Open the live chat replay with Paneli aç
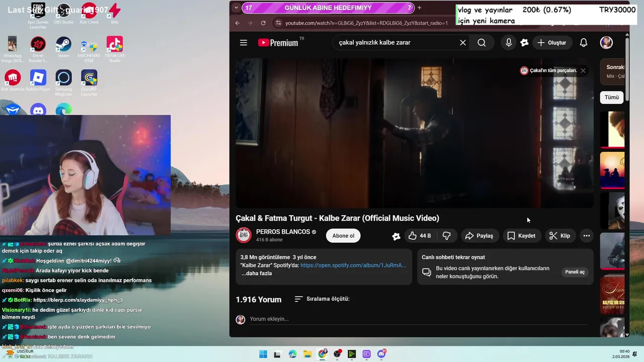Viewport: 644px width, 362px height. coord(575,272)
